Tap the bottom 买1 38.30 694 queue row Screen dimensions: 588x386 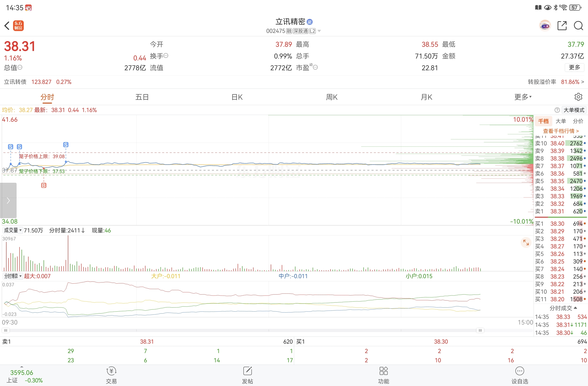point(441,342)
